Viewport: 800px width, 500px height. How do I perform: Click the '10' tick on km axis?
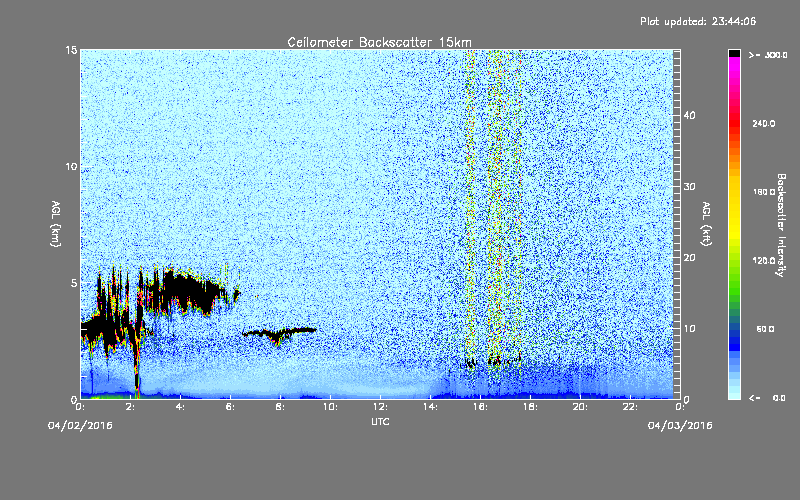coord(71,166)
